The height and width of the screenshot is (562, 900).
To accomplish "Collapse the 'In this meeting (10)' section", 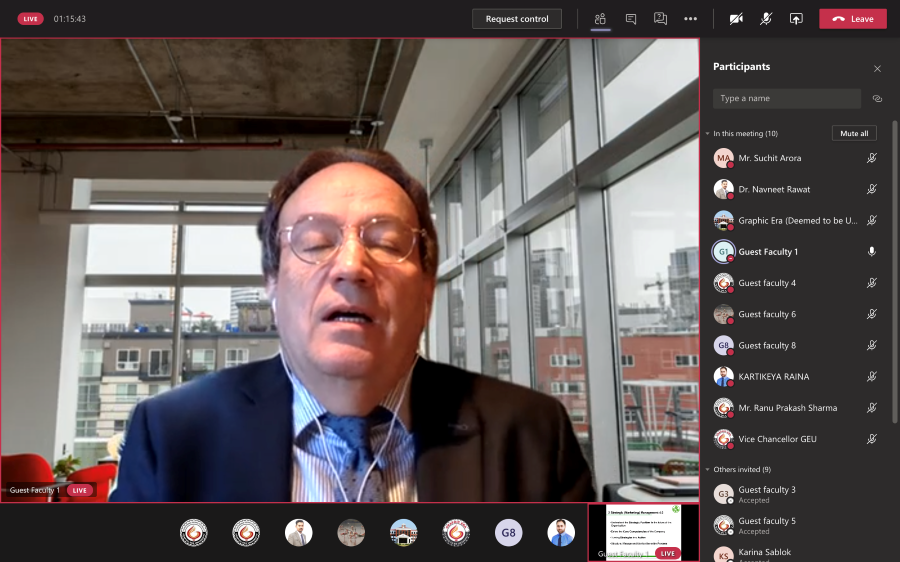I will click(707, 134).
